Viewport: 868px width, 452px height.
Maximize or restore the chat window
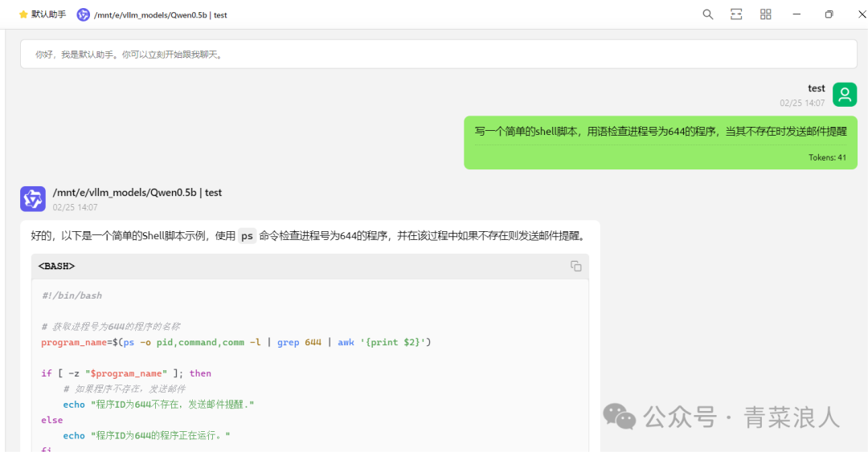click(x=829, y=14)
